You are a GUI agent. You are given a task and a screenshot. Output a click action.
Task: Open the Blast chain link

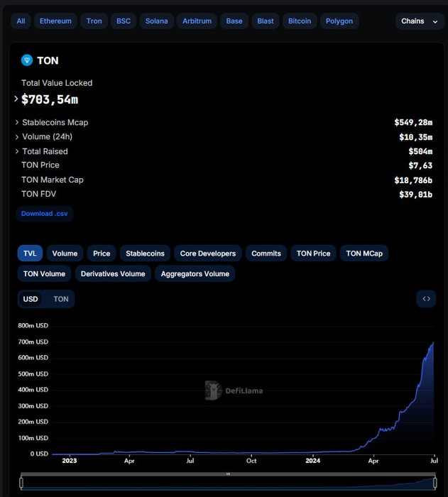tap(266, 21)
